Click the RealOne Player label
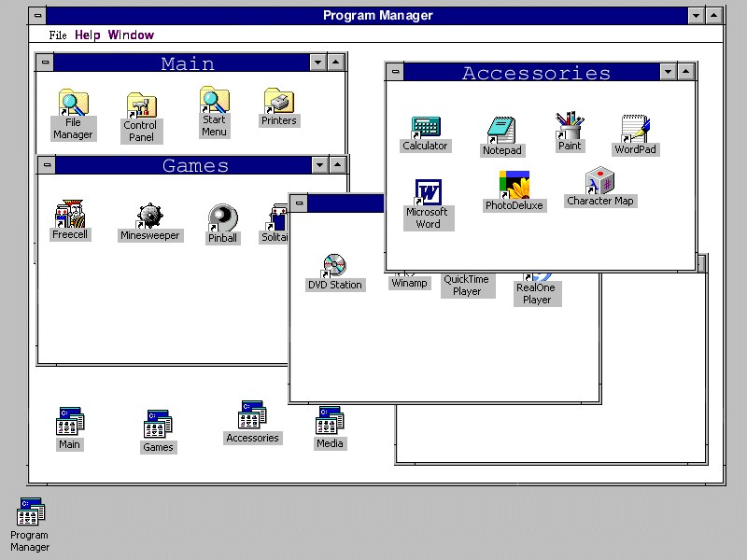The image size is (747, 560). pyautogui.click(x=537, y=293)
